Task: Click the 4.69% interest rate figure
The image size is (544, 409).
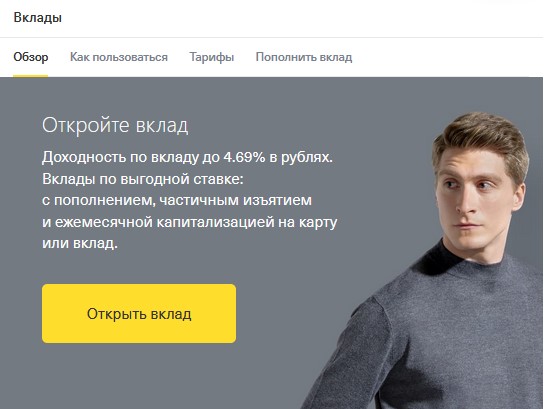Action: [x=244, y=157]
